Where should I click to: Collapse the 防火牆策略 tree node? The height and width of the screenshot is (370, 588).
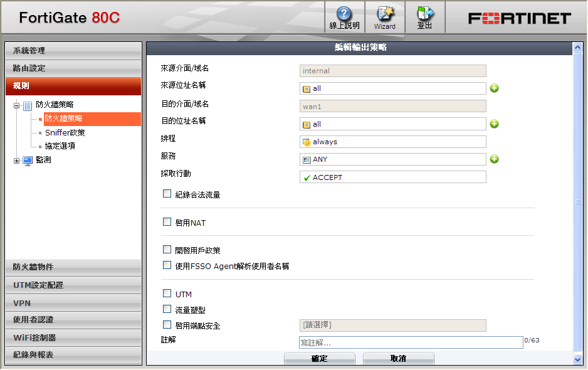tap(16, 106)
